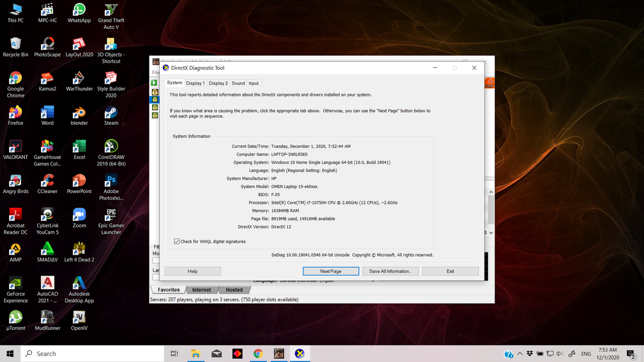Viewport: 644px width, 362px height.
Task: Open Adobe Photoshop desktop shortcut
Action: pos(111,187)
